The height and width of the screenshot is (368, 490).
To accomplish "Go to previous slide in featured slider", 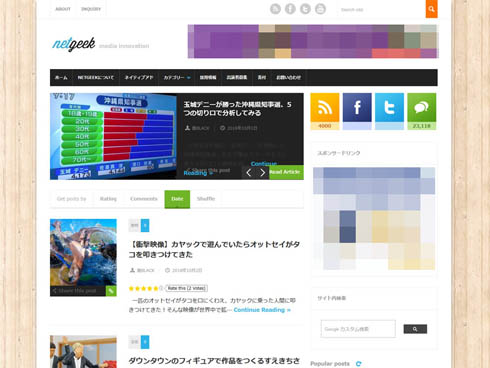I will click(249, 172).
